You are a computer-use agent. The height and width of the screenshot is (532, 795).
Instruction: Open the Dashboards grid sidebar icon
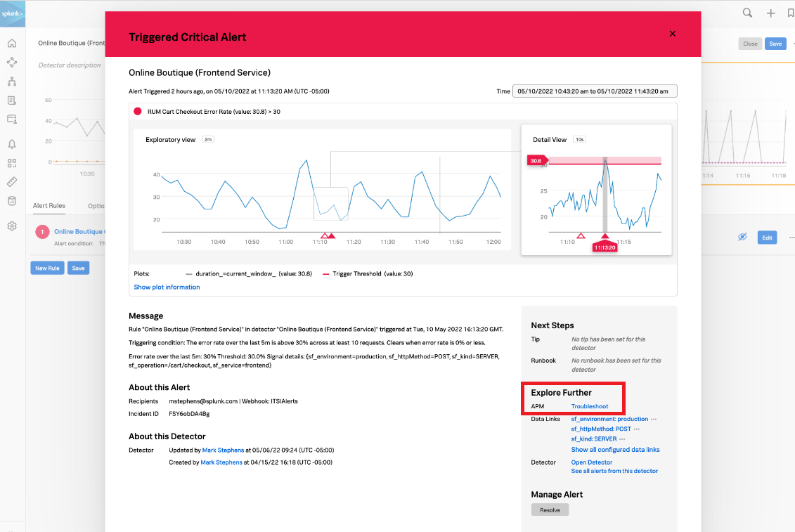point(12,163)
